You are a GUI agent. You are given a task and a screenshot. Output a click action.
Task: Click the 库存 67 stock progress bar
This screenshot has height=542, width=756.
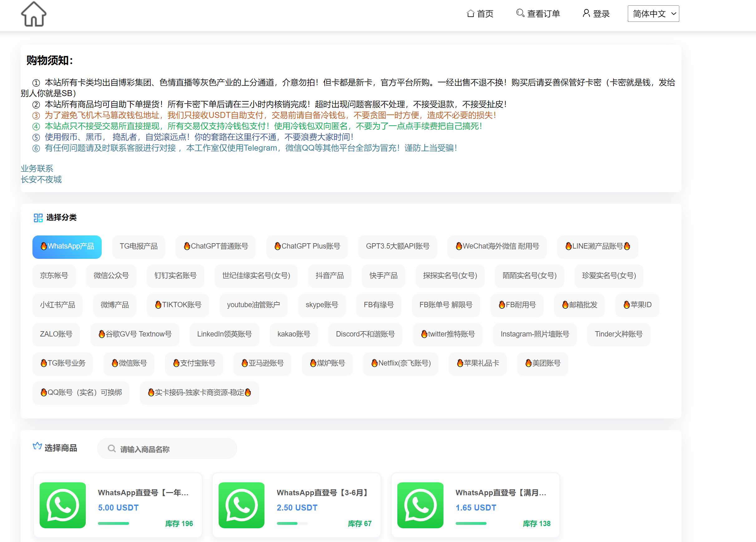pos(292,524)
